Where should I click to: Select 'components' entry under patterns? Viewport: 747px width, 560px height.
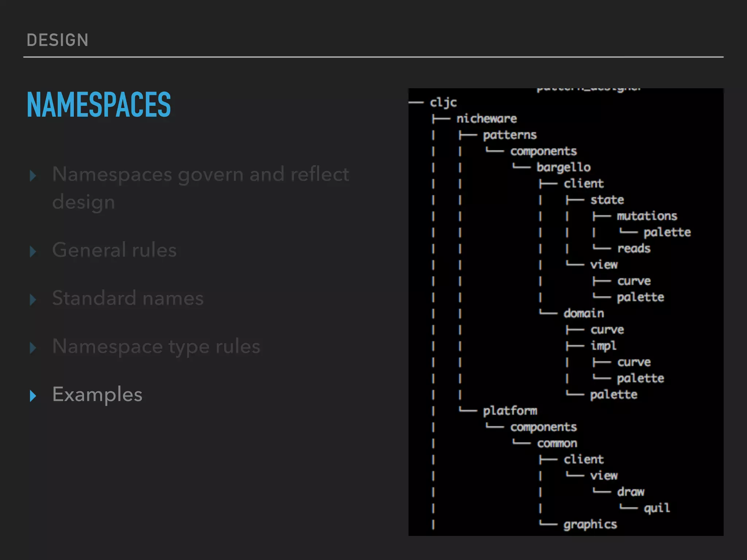pos(543,152)
